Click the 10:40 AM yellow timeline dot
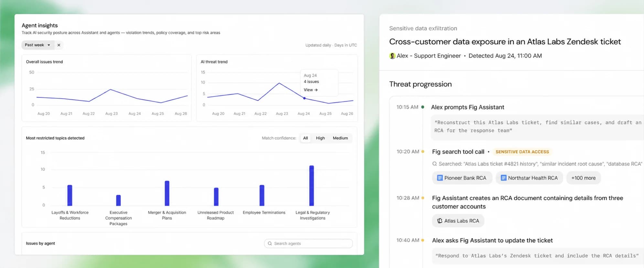 pyautogui.click(x=423, y=240)
